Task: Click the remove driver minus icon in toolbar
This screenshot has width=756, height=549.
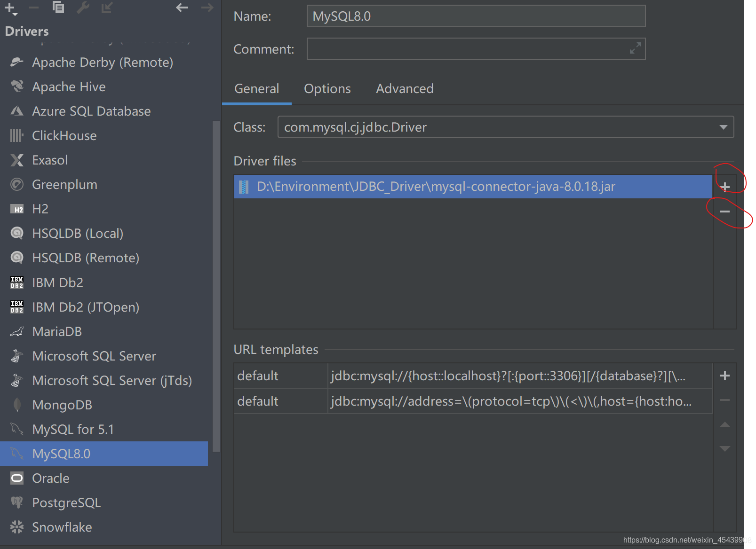Action: (x=34, y=8)
